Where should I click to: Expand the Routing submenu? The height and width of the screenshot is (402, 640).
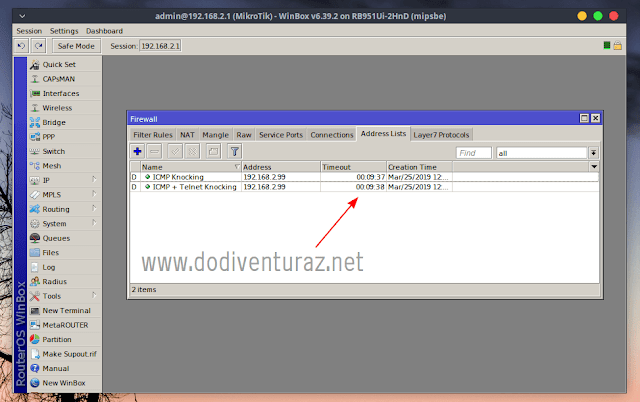(94, 209)
